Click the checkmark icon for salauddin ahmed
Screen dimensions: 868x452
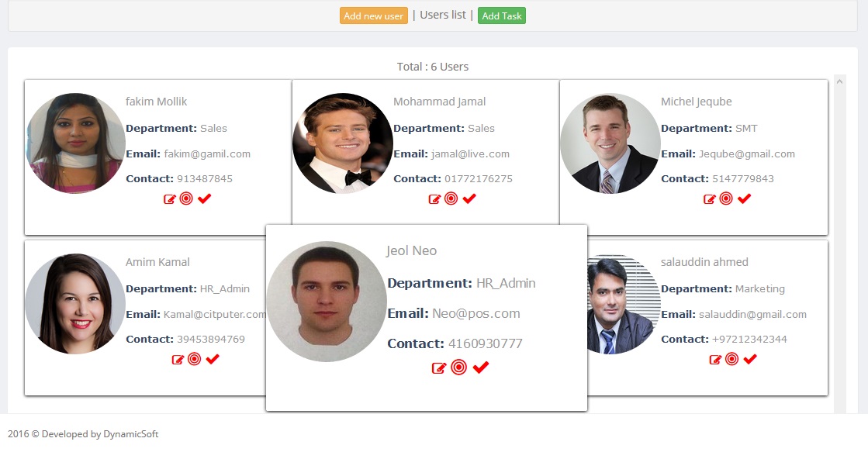click(x=750, y=359)
